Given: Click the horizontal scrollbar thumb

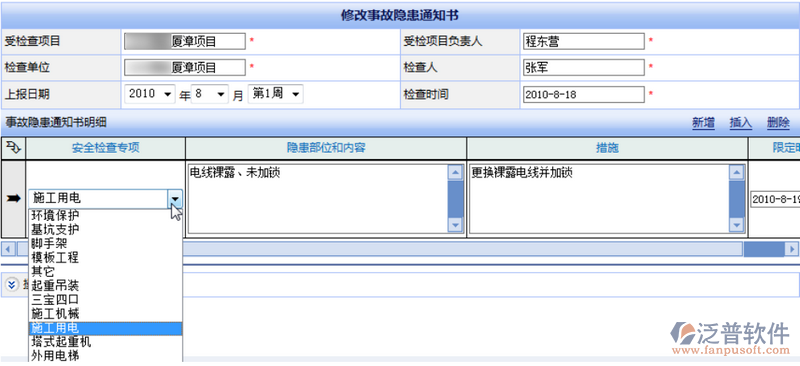Looking at the screenshot, I should pos(763,249).
